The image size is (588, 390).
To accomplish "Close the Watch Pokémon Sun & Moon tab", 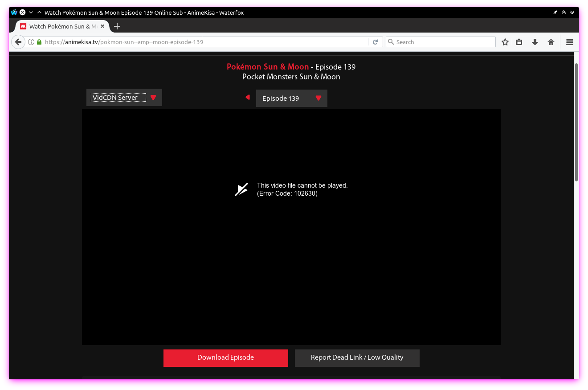I will coord(102,26).
